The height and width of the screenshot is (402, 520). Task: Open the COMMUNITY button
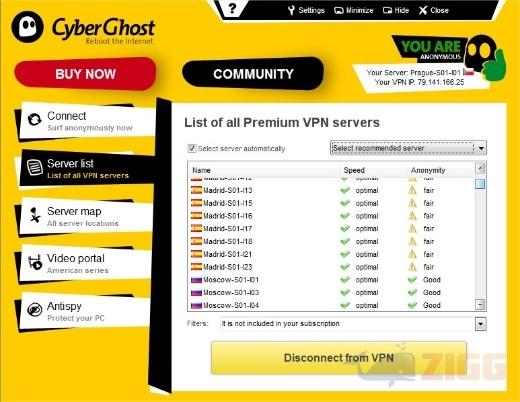pos(253,74)
